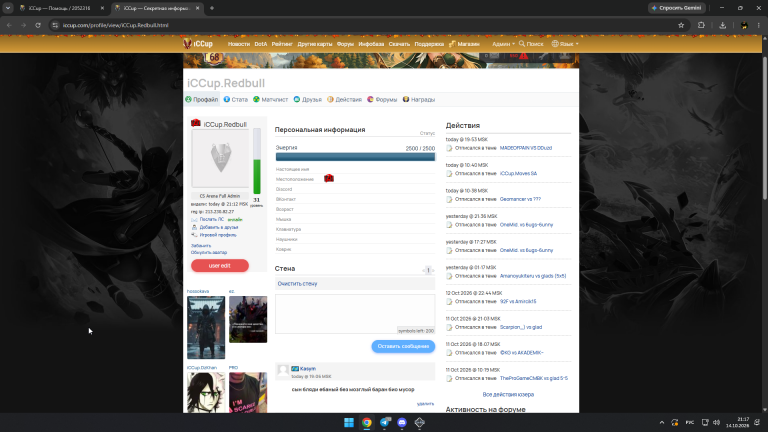Click the blue Энергия progress bar
This screenshot has width=768, height=432.
(x=355, y=157)
